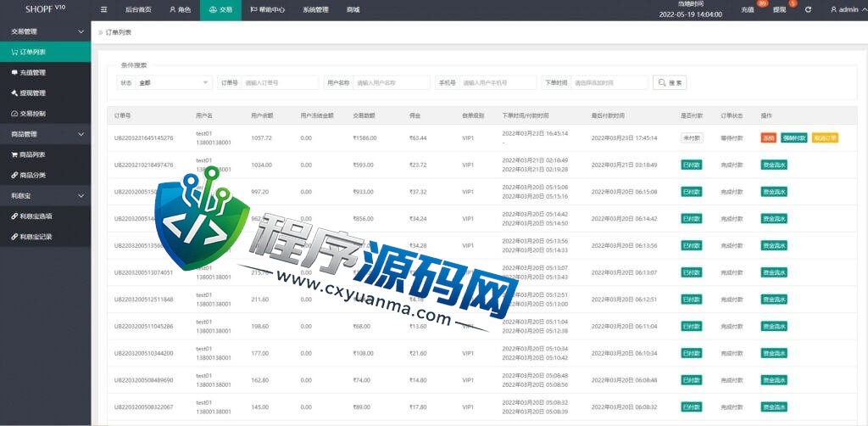Screen dimensions: 868x426
Task: Click the 未付款 status badge
Action: pyautogui.click(x=692, y=138)
